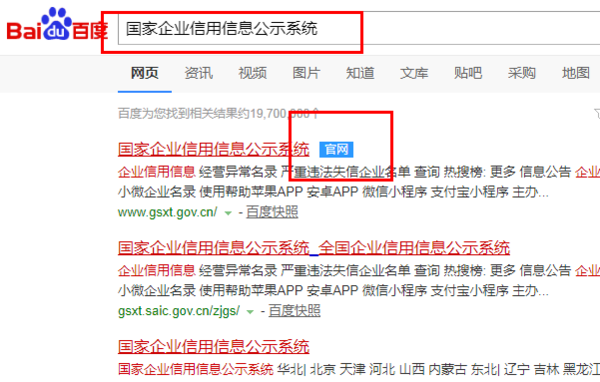
Task: Click the search box containing 国家企业信用信息公示系统
Action: [x=359, y=28]
